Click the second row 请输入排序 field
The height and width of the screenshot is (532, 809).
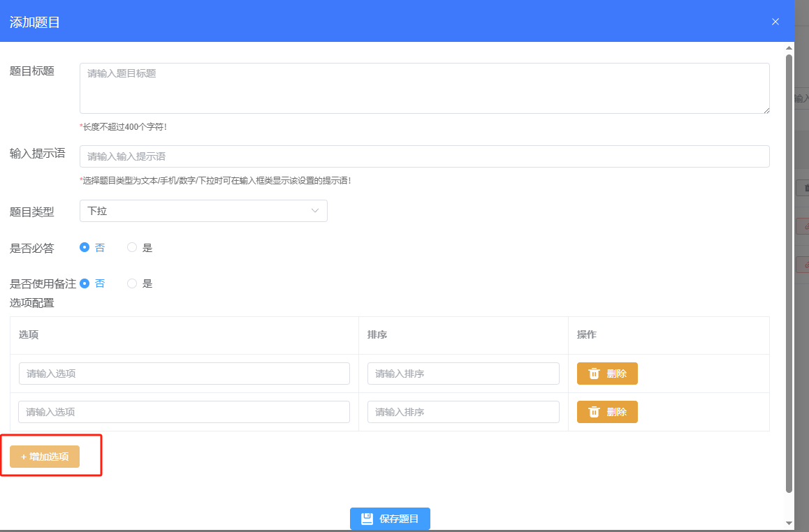463,412
